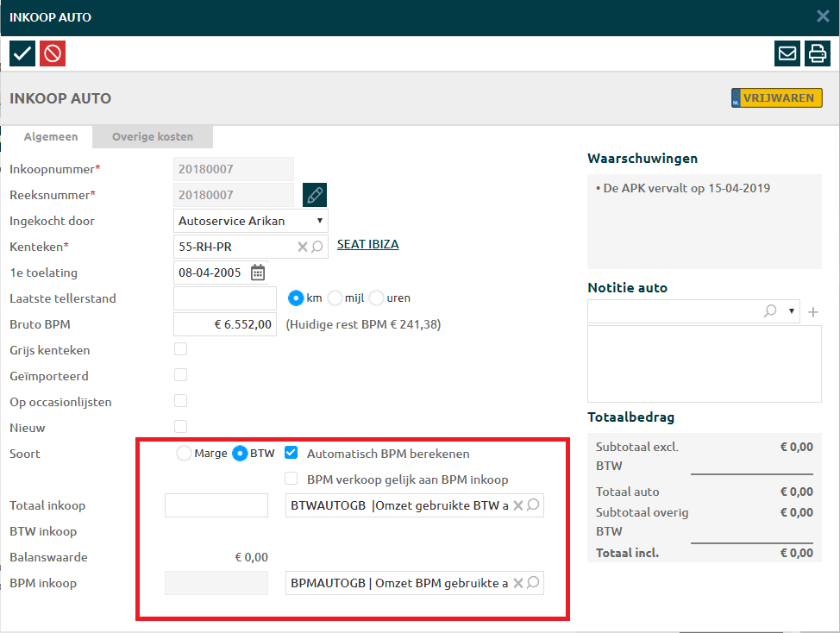This screenshot has width=840, height=633.
Task: Click the search magnifier in Kenteken field
Action: [x=317, y=247]
